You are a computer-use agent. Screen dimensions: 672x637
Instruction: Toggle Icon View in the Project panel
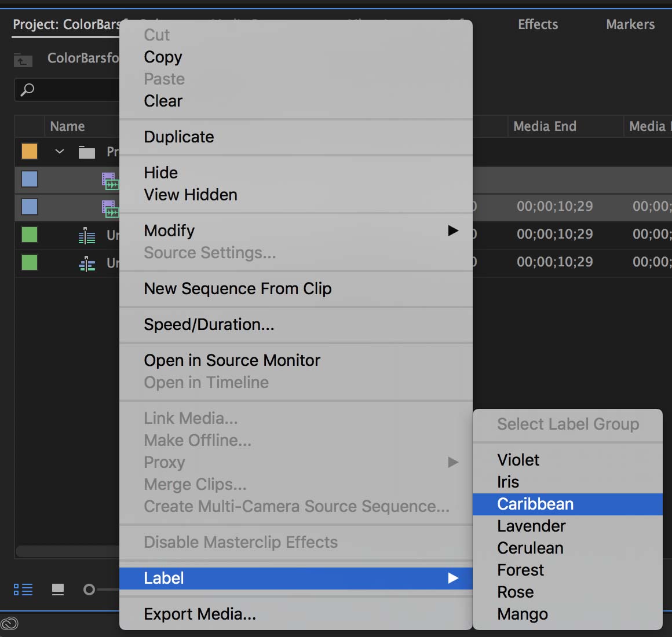(57, 589)
